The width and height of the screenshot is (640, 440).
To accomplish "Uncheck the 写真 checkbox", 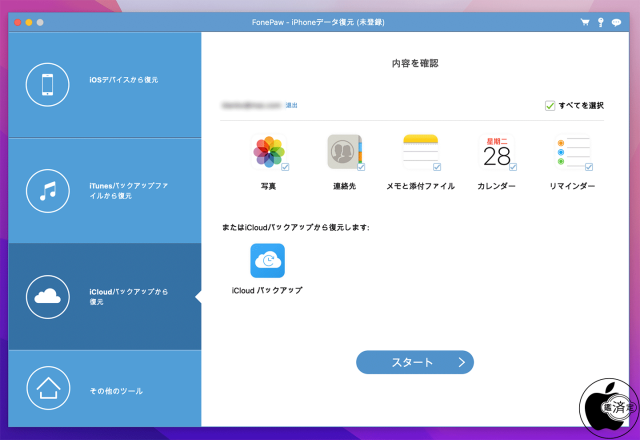I will 285,167.
